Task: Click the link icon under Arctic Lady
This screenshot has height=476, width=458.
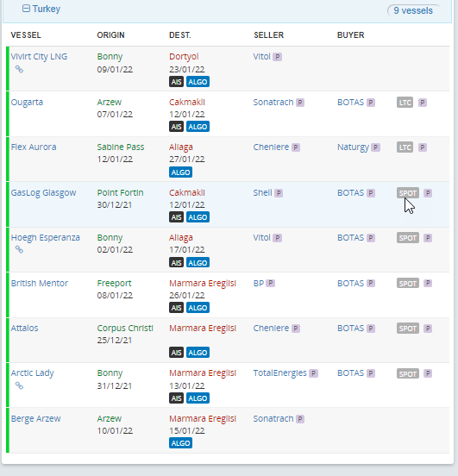Action: [19, 385]
